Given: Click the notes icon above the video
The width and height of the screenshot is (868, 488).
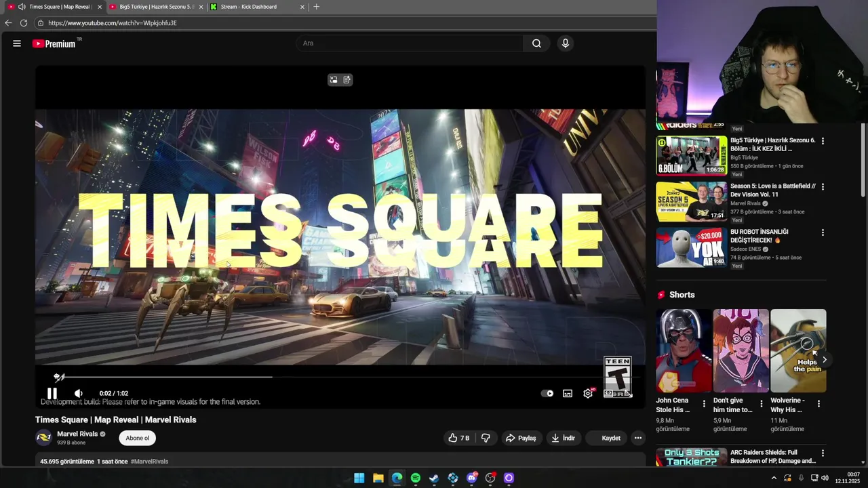Looking at the screenshot, I should pos(347,80).
